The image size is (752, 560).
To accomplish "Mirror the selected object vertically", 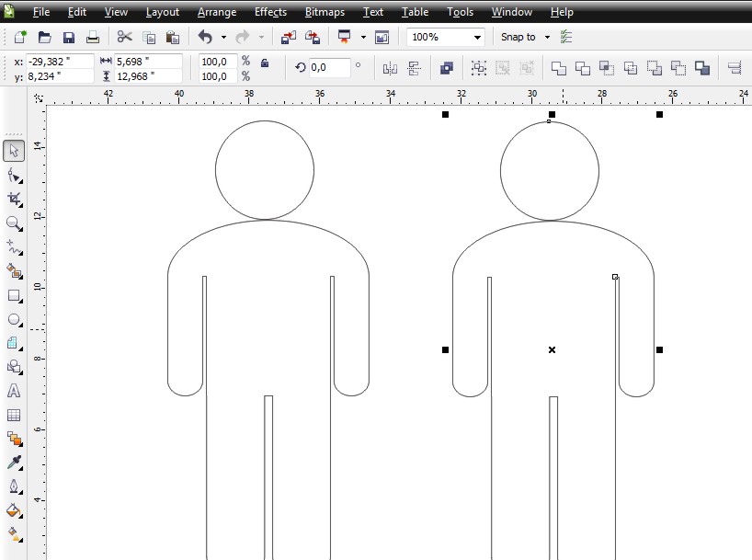I will [414, 67].
